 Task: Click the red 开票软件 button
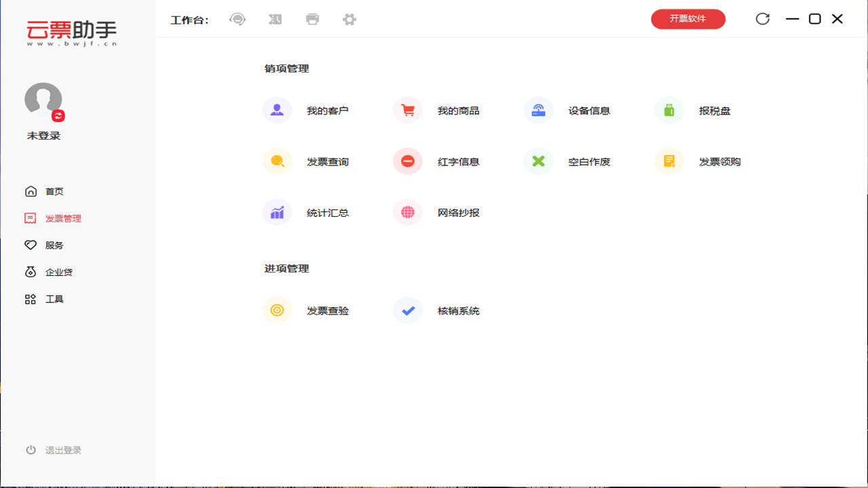[688, 19]
